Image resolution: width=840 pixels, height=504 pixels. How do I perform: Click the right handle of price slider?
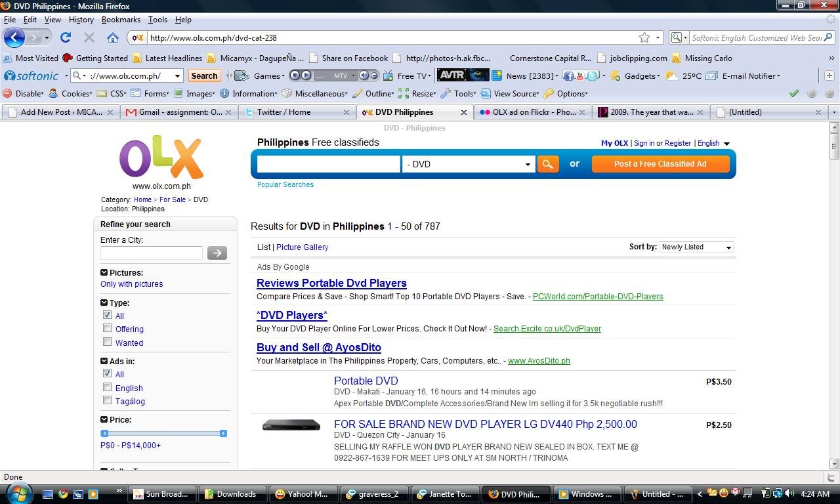click(223, 433)
